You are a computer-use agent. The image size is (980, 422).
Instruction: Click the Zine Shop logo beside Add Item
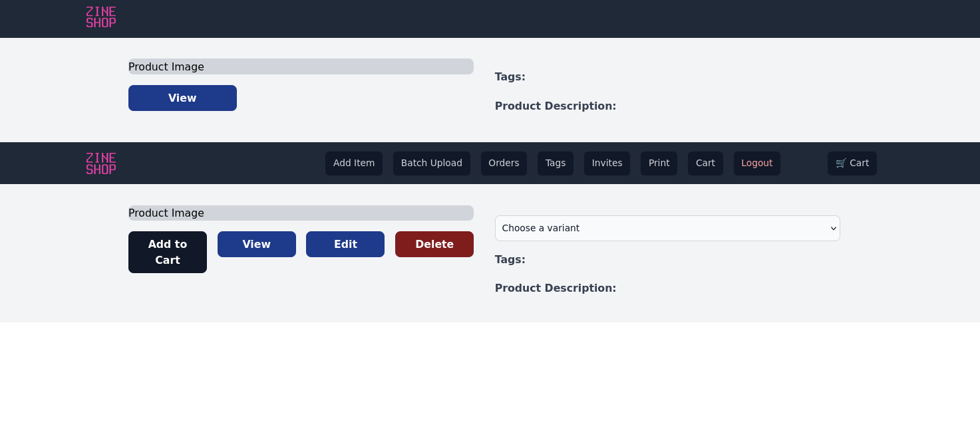tap(101, 163)
